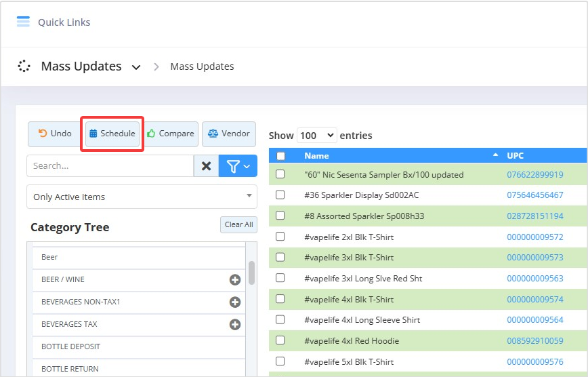Check the #vapelife 4xl Long Sleeve Shirt row

pos(280,319)
